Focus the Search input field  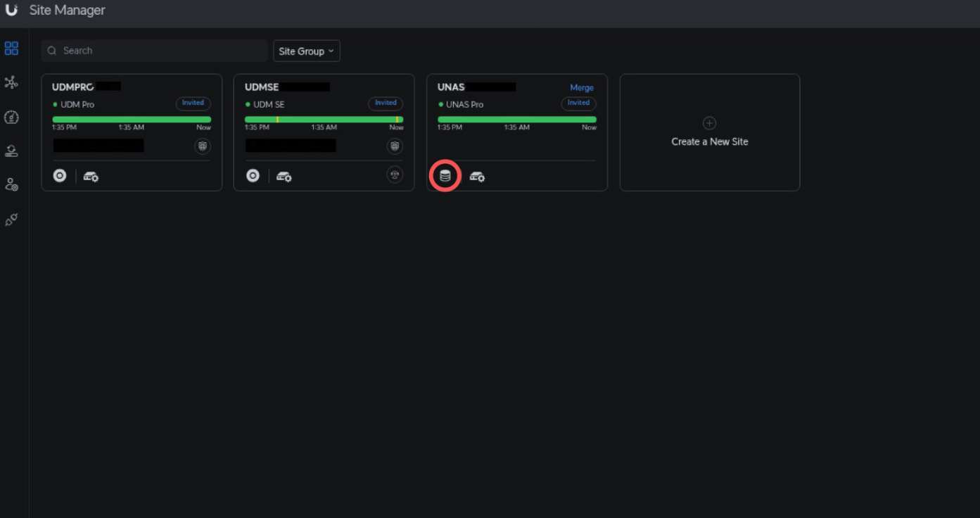click(x=154, y=51)
